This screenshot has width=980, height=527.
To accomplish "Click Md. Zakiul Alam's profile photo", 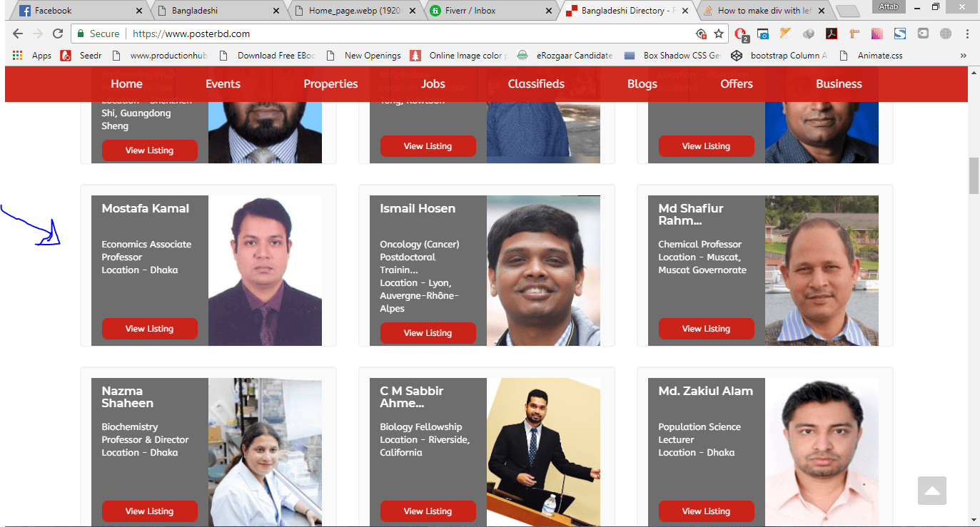I will 822,452.
